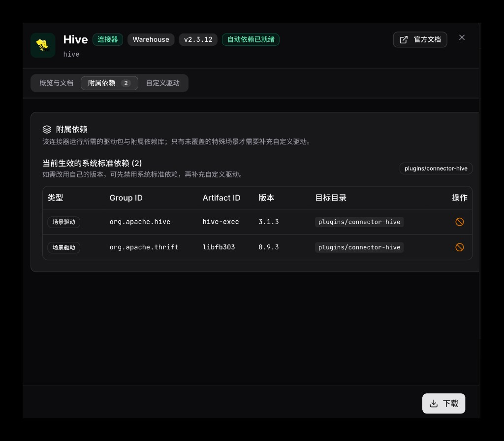Click the 连接器 badge

click(x=108, y=39)
